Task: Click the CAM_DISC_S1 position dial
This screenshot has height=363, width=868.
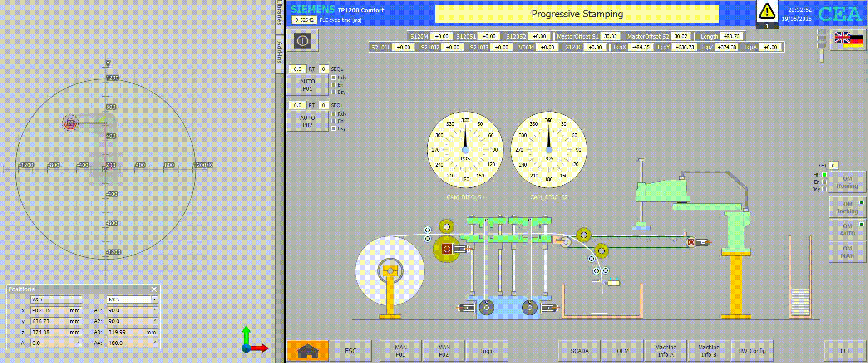Action: pos(465,150)
